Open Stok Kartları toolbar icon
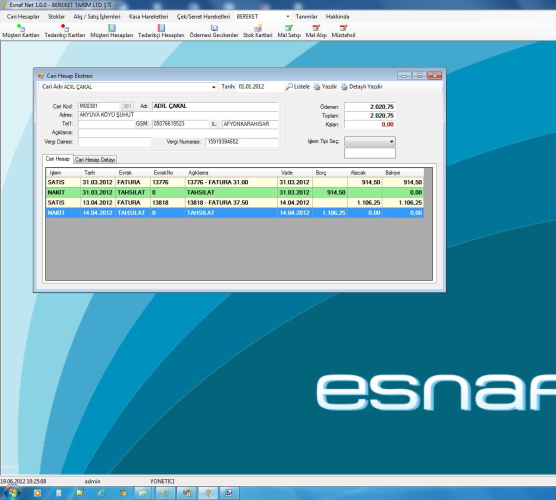 258,31
